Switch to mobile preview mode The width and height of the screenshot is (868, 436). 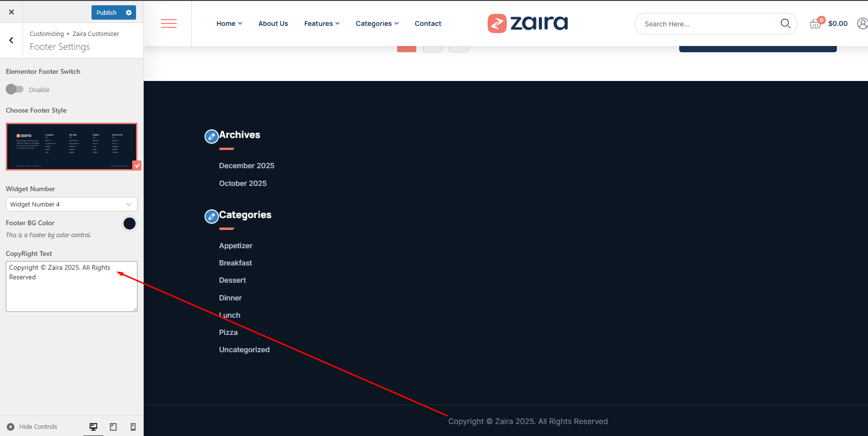point(133,426)
